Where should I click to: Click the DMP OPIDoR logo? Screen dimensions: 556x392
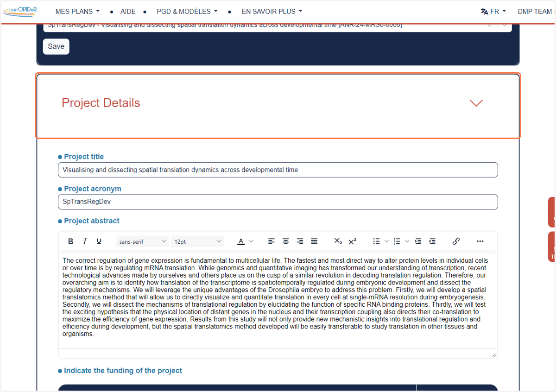point(20,11)
